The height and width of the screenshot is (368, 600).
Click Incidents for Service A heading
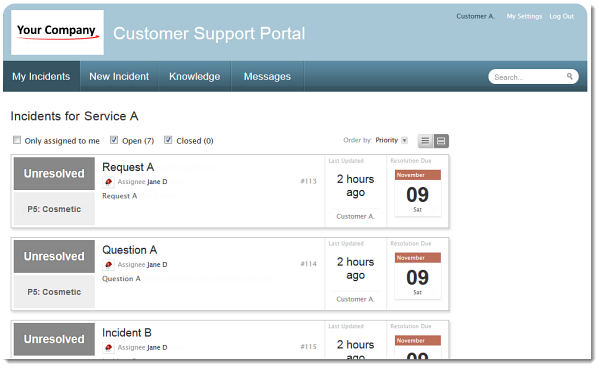[x=75, y=116]
